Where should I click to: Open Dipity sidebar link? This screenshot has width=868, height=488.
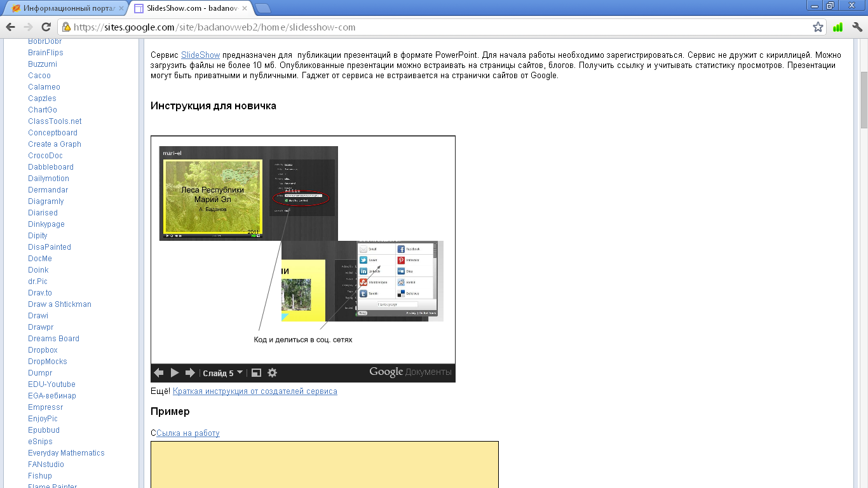(37, 236)
